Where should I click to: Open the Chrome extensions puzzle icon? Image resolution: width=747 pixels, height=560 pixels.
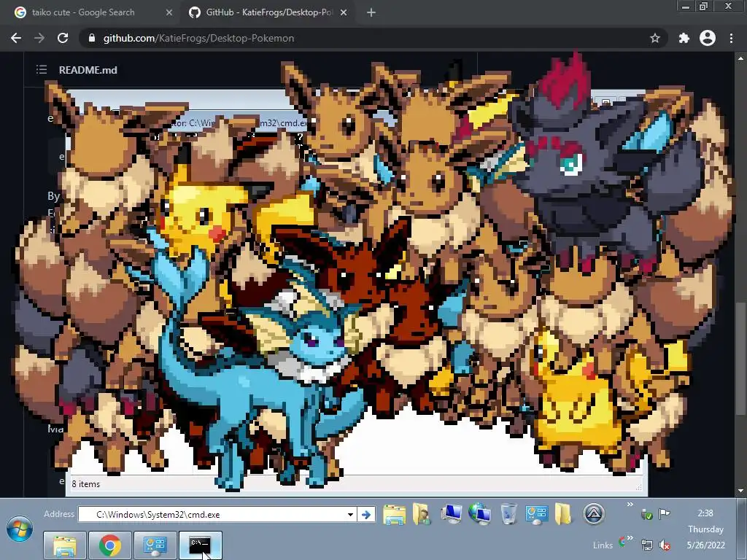click(x=684, y=38)
